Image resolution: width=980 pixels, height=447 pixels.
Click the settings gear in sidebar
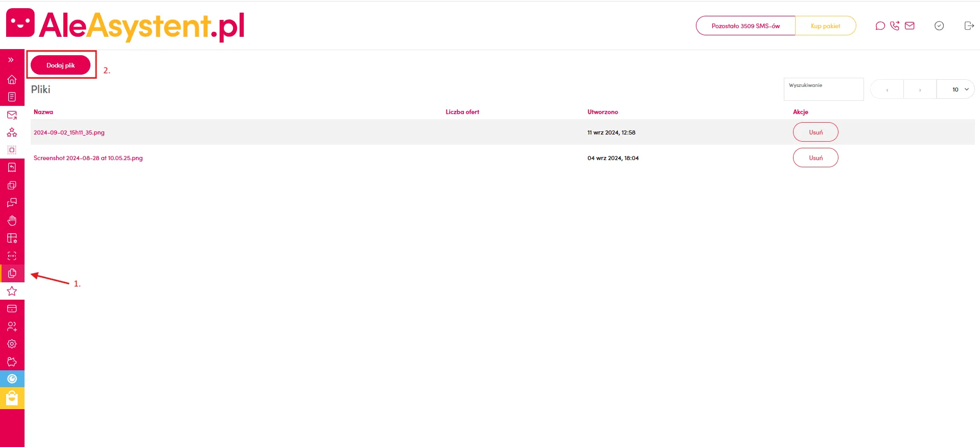pos(12,344)
